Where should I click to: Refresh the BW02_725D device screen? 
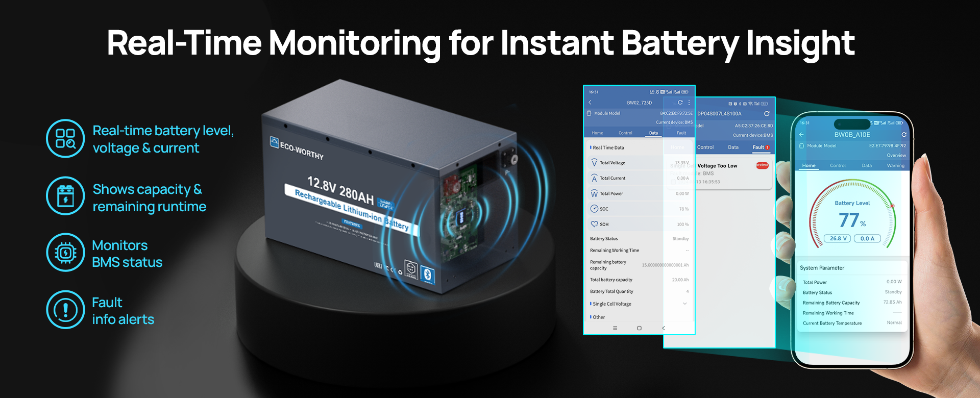pyautogui.click(x=680, y=103)
